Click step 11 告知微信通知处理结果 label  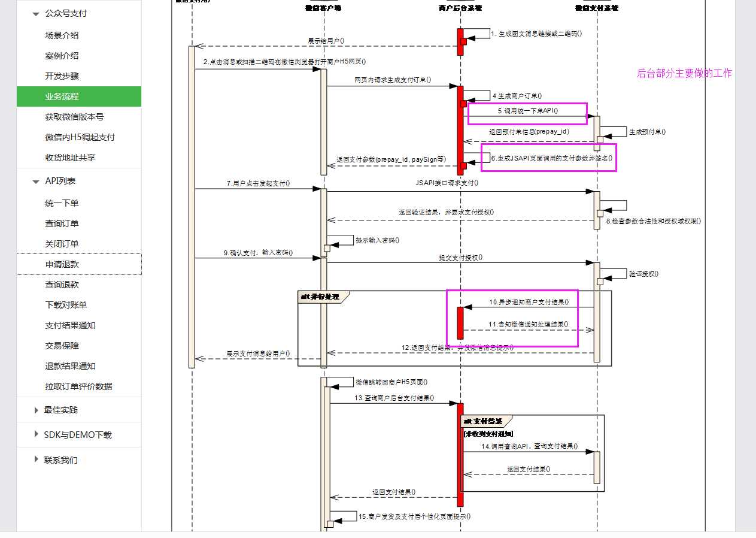click(529, 324)
